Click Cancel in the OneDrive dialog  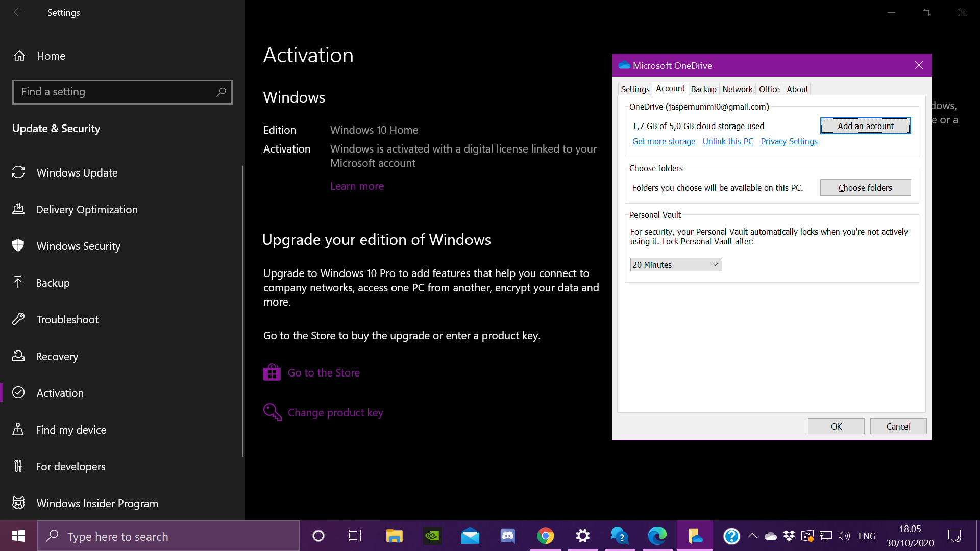coord(898,427)
